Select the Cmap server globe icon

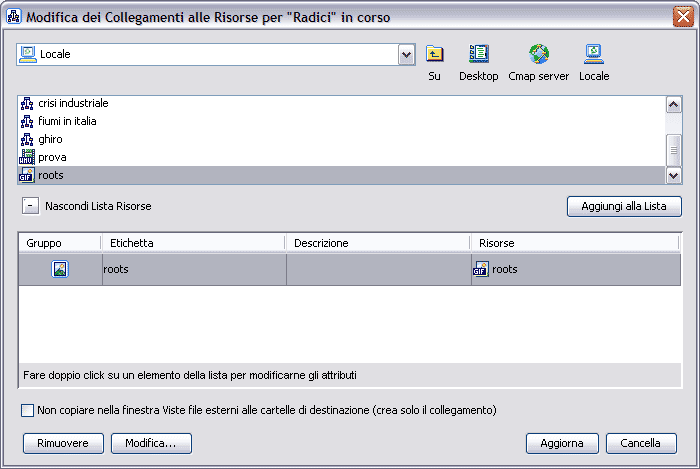click(538, 55)
